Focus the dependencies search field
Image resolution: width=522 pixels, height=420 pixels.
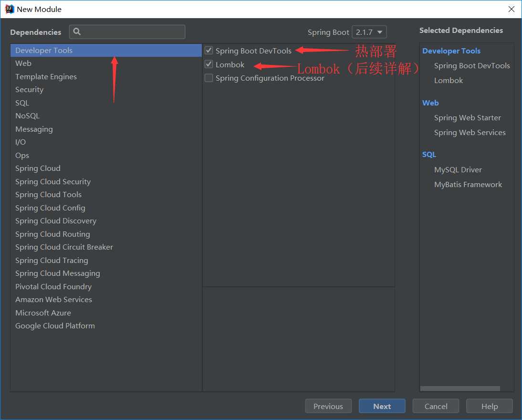click(127, 31)
